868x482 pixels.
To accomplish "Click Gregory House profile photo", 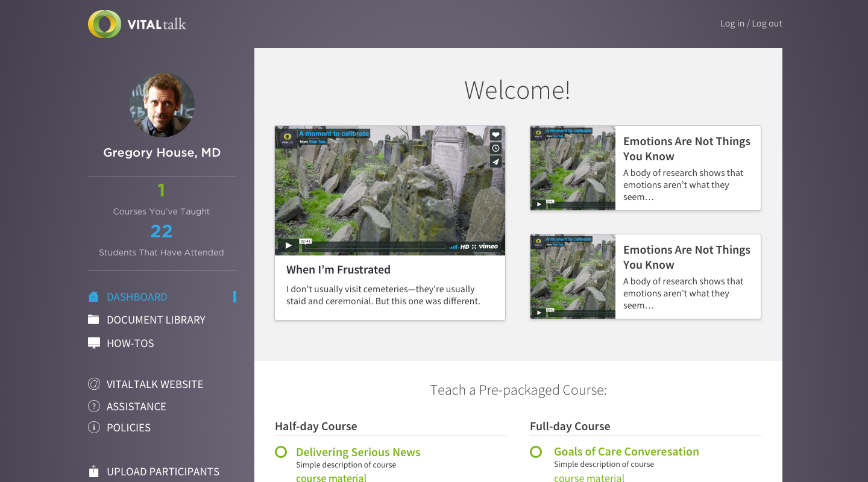I will pyautogui.click(x=162, y=105).
